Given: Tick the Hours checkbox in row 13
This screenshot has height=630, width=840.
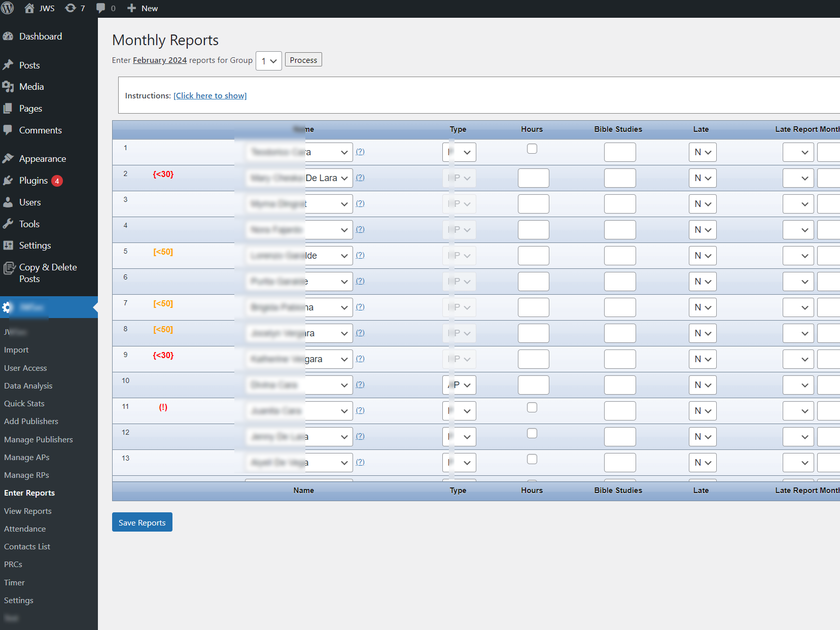Looking at the screenshot, I should tap(532, 459).
